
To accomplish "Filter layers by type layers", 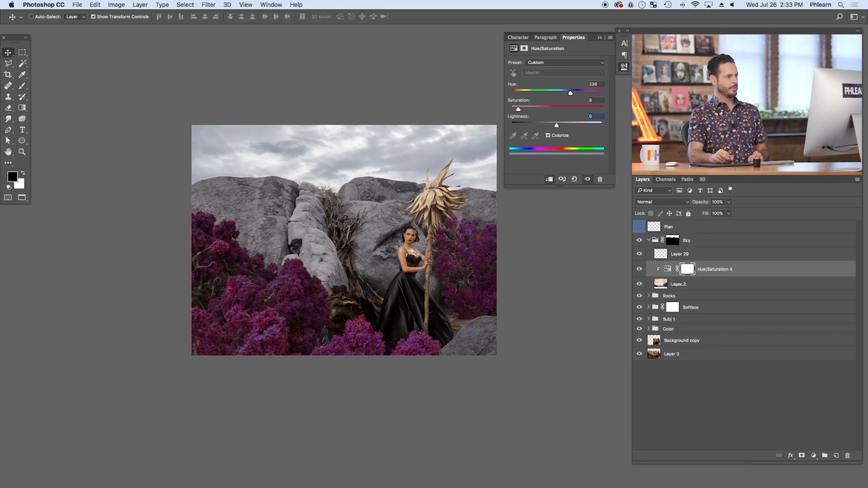I will [700, 190].
